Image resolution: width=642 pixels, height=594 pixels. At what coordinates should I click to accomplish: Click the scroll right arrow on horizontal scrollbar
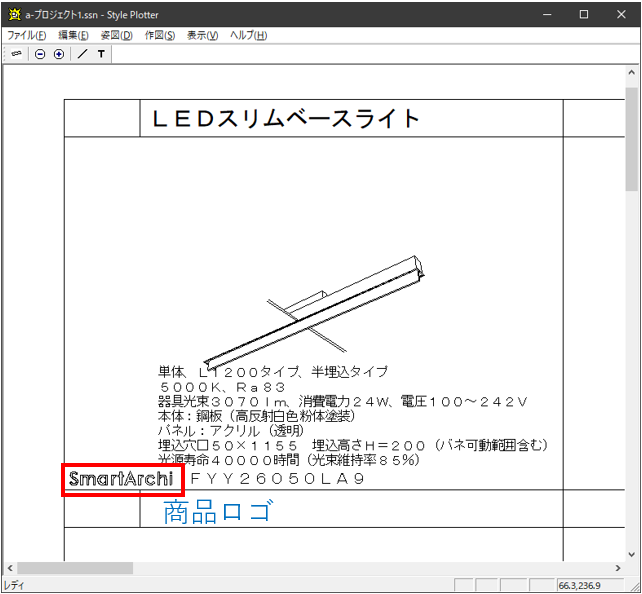[x=617, y=568]
